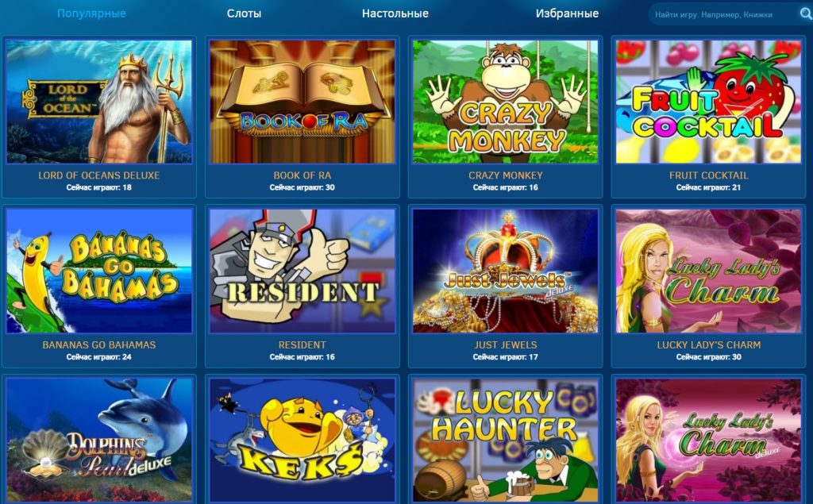Click the search magnifier icon

click(805, 14)
